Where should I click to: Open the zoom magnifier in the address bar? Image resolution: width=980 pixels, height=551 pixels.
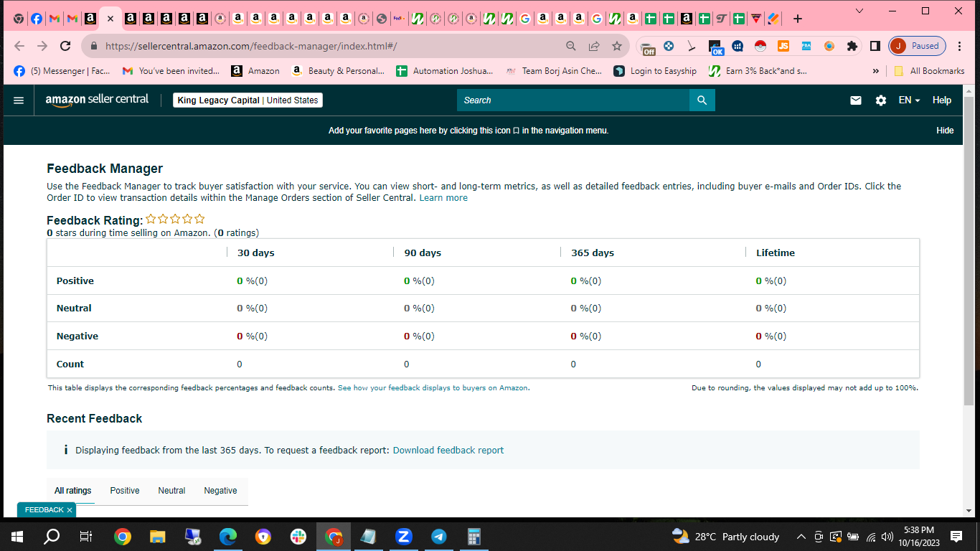click(x=571, y=46)
